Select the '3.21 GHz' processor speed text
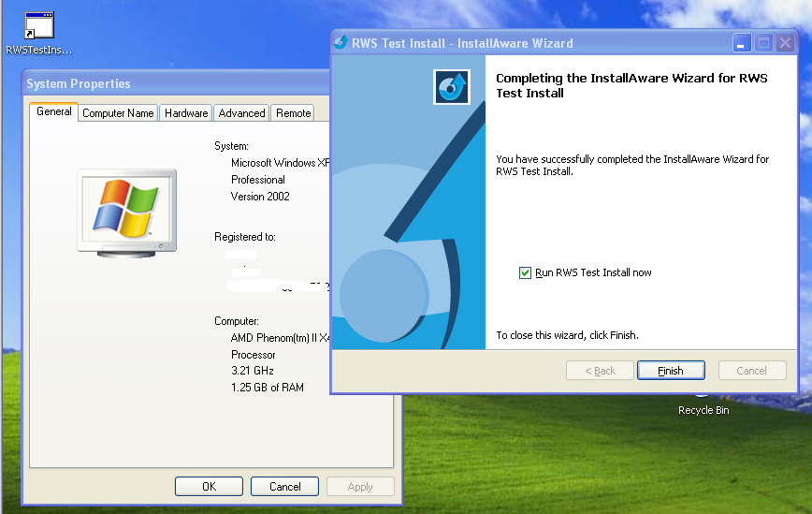The height and width of the screenshot is (514, 812). (x=253, y=371)
